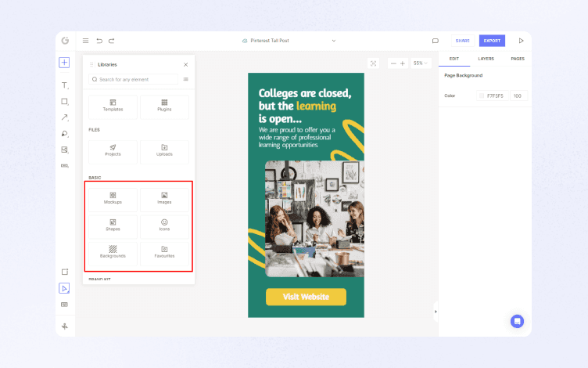588x368 pixels.
Task: Open the Favourites library
Action: pos(164,254)
